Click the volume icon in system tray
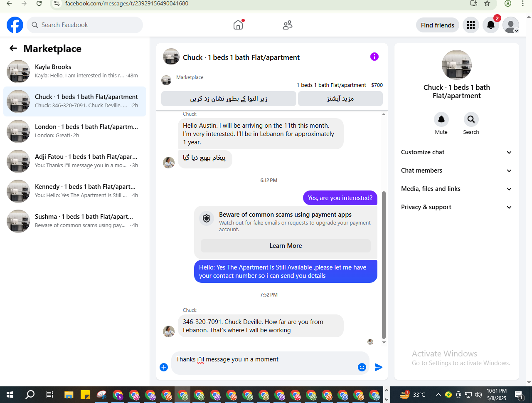 click(x=478, y=395)
